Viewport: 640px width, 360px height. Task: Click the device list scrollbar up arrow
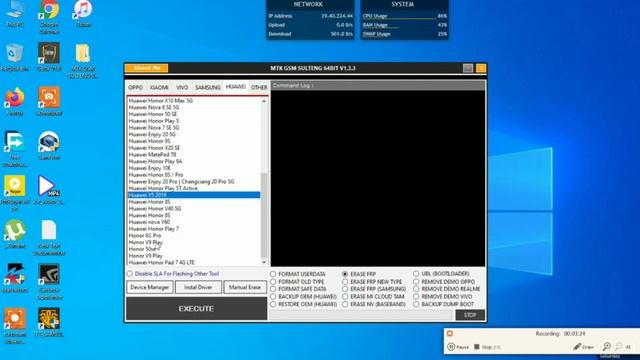pyautogui.click(x=264, y=100)
